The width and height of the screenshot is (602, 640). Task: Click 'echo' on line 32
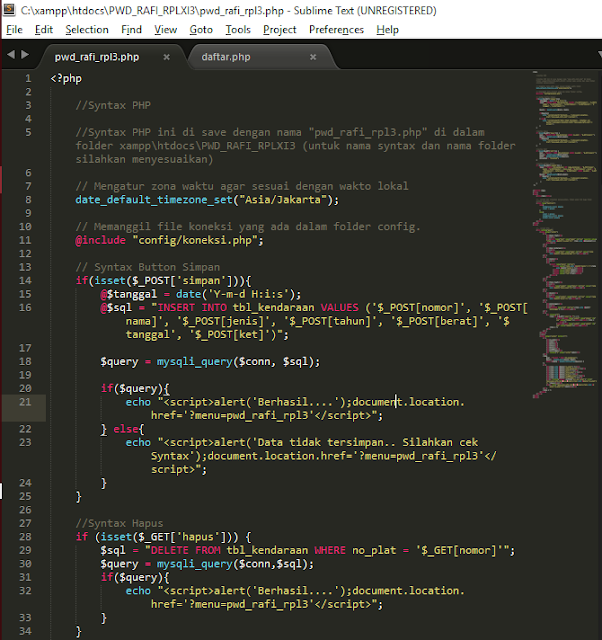[x=138, y=591]
